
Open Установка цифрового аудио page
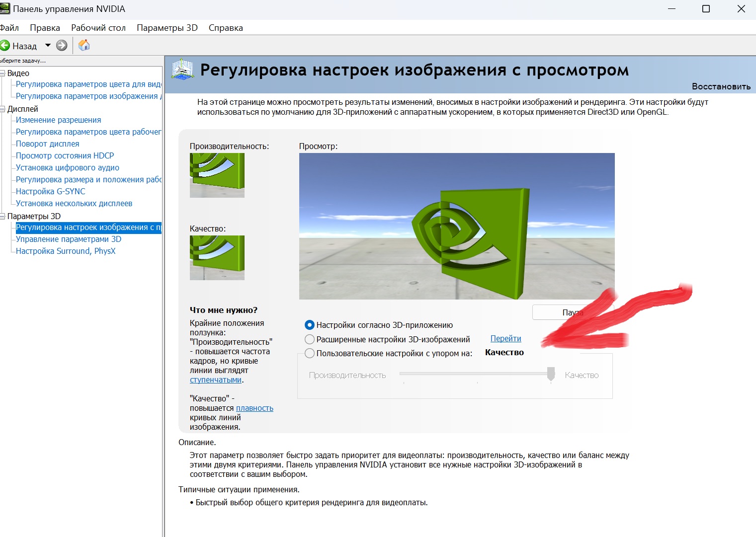[x=67, y=167]
